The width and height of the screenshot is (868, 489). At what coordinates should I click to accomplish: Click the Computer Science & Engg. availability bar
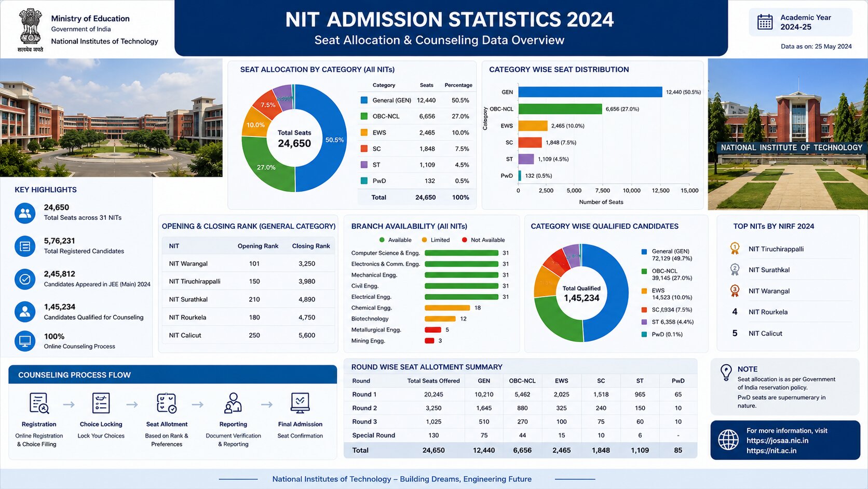(462, 253)
